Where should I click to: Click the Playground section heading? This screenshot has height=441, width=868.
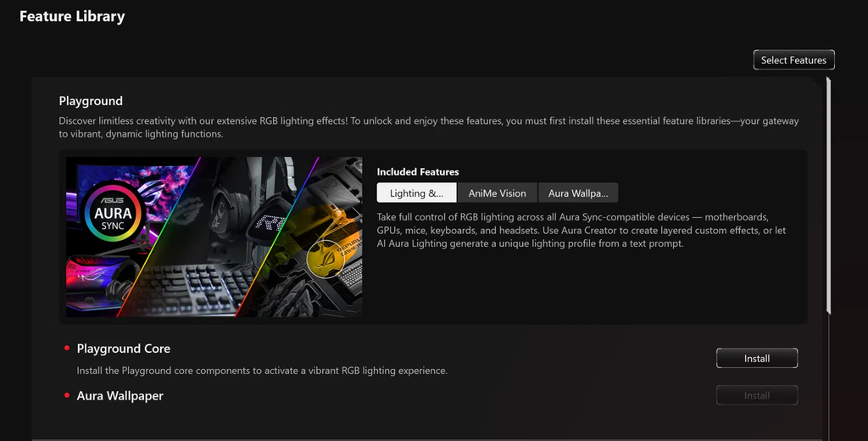click(x=91, y=101)
